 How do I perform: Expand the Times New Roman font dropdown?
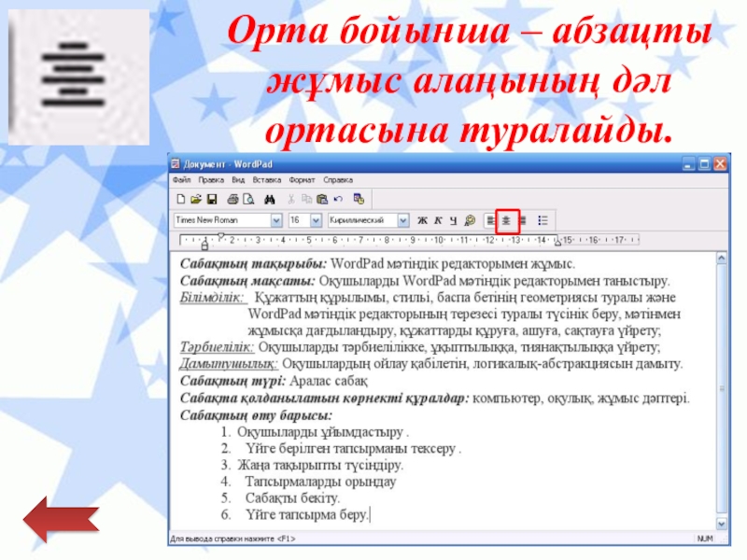pos(276,220)
